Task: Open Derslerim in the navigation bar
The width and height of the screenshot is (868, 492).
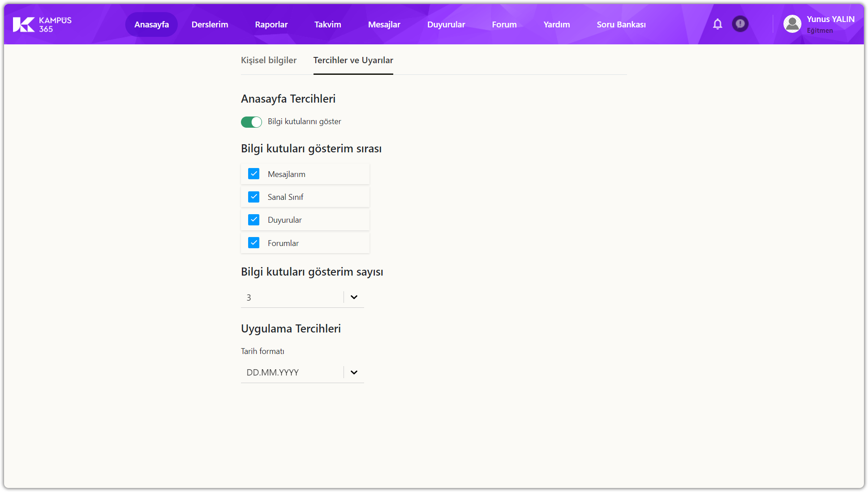Action: point(210,25)
